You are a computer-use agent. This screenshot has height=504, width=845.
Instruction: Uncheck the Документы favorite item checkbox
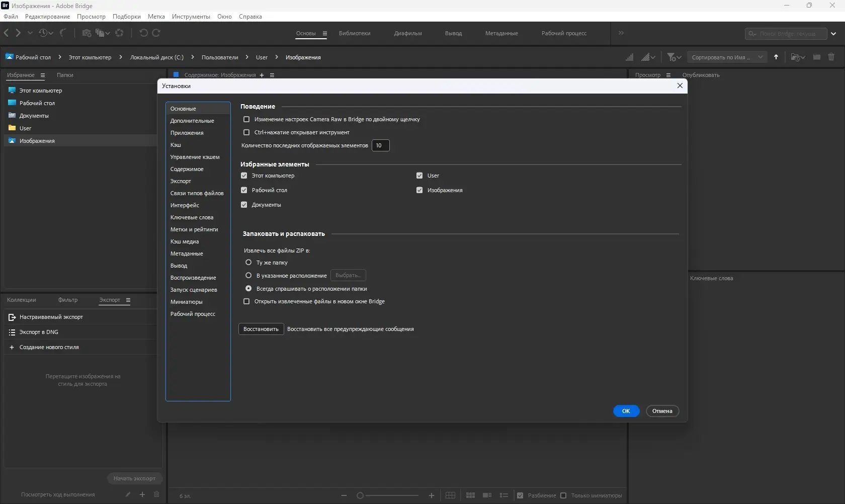point(244,205)
